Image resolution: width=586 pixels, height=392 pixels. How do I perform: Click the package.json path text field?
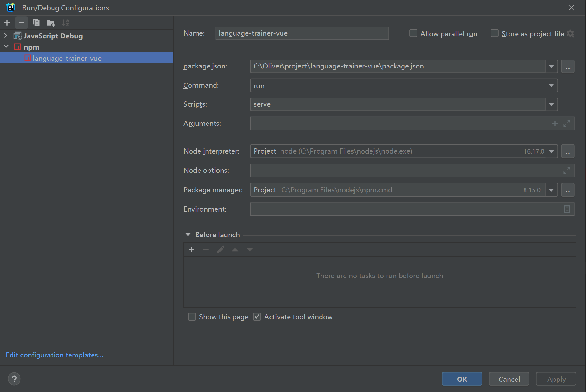point(398,66)
